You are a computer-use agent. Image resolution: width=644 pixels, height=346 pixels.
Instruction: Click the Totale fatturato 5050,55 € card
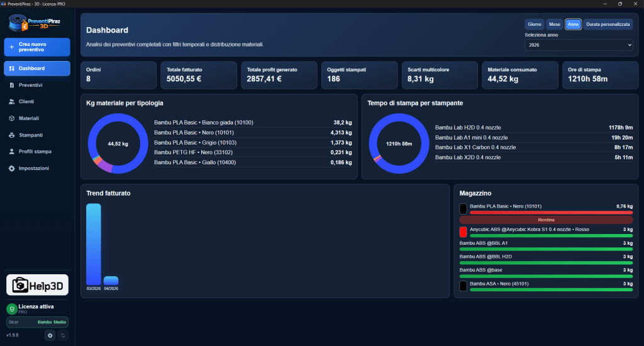tap(199, 75)
